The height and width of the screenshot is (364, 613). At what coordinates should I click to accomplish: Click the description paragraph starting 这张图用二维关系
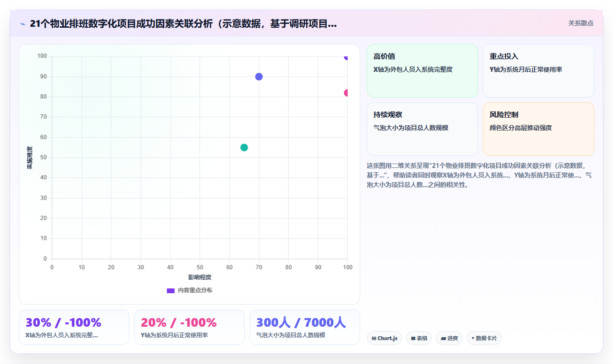pyautogui.click(x=479, y=175)
